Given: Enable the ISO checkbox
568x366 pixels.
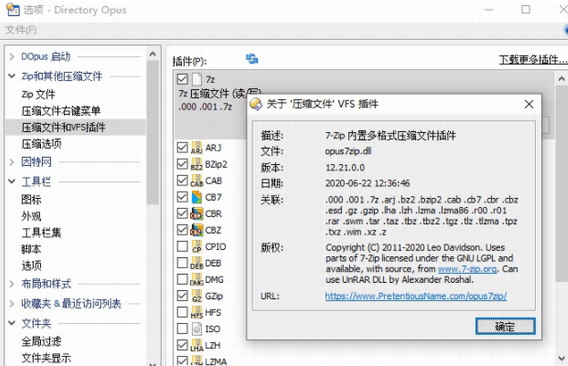Looking at the screenshot, I should click(182, 329).
